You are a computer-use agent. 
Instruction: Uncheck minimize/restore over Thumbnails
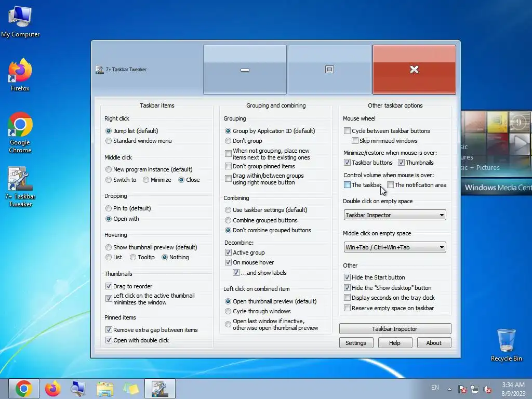(x=416, y=163)
